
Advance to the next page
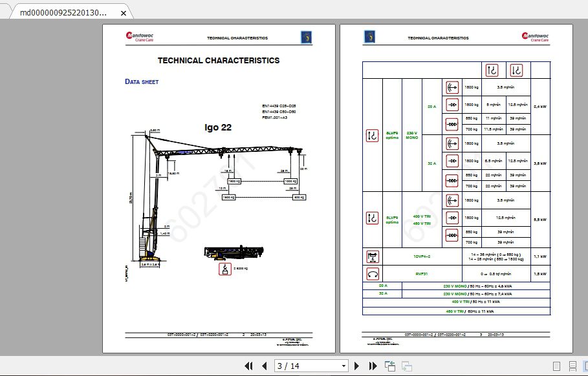click(x=356, y=366)
